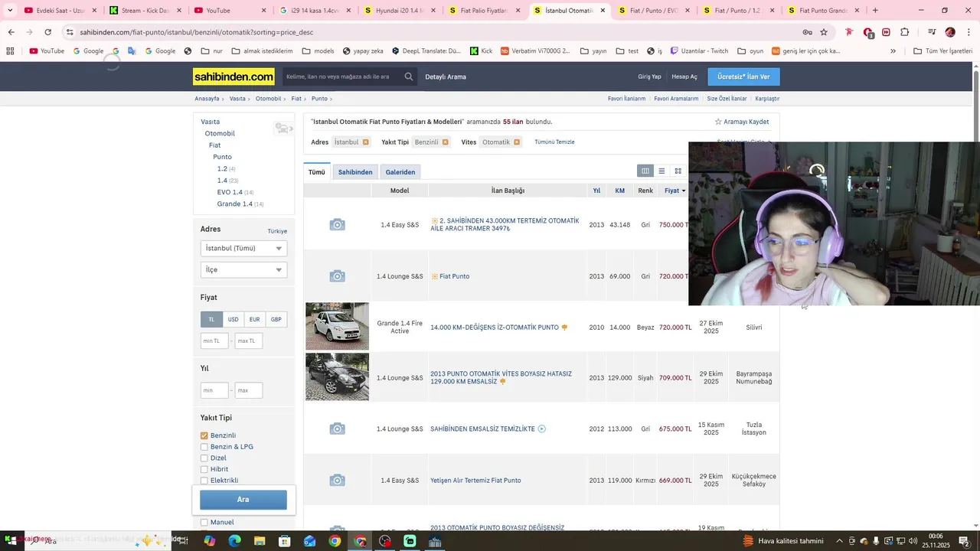Click the sahibinden keyword search box

342,77
